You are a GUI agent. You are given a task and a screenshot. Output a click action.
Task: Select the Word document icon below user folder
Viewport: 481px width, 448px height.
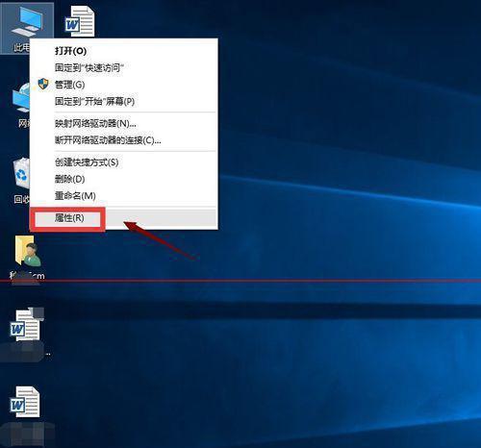pos(25,325)
